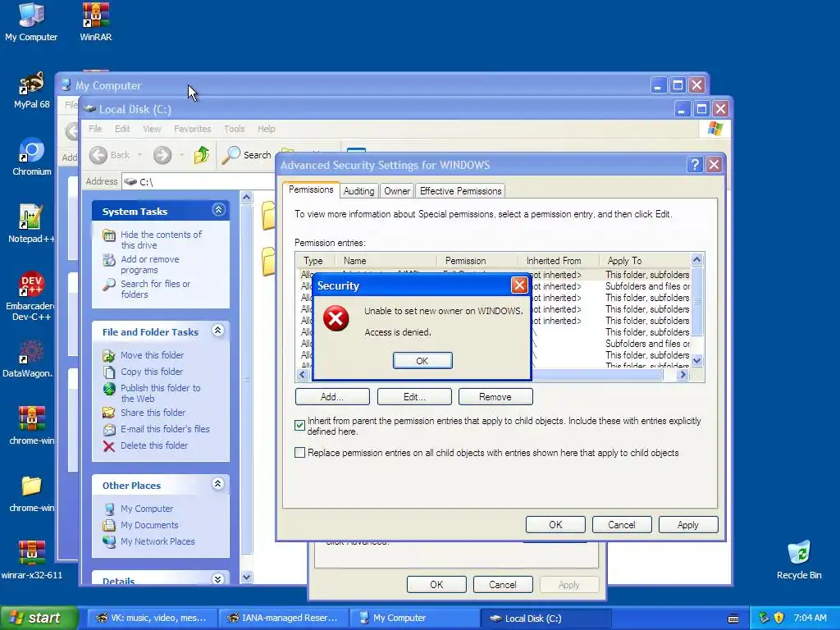
Task: Click the Remove permission button
Action: (495, 397)
